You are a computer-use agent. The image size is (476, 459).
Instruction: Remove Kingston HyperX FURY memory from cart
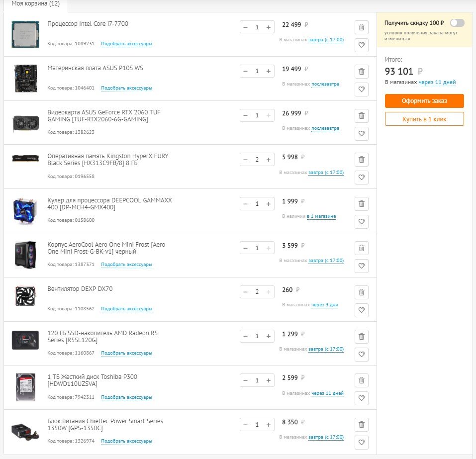(x=361, y=160)
